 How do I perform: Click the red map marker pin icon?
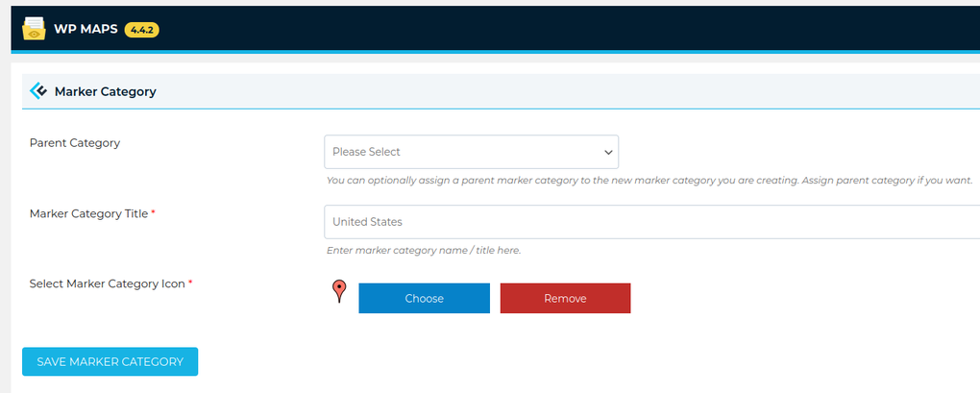pos(338,291)
